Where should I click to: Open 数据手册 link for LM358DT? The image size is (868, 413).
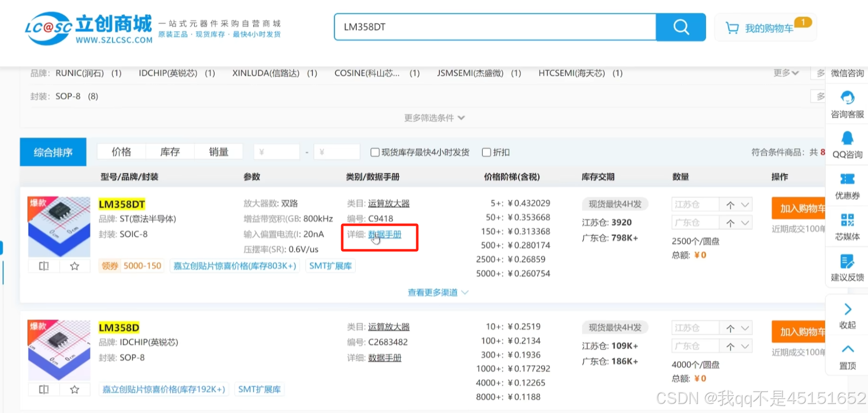point(385,234)
